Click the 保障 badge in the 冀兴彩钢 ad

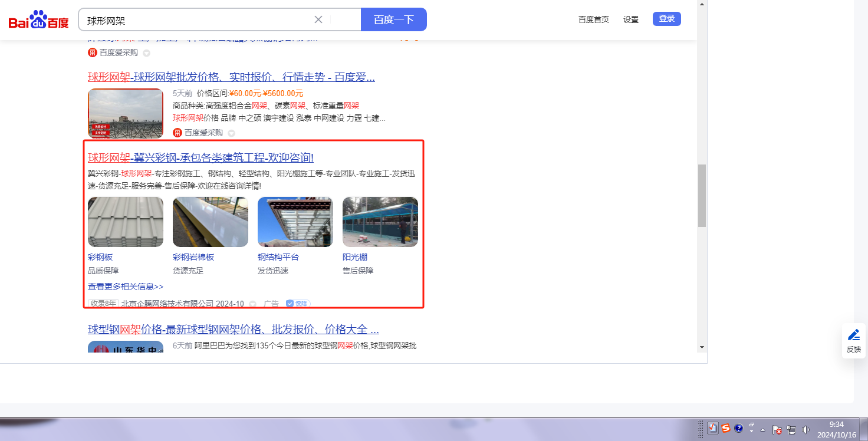click(298, 304)
